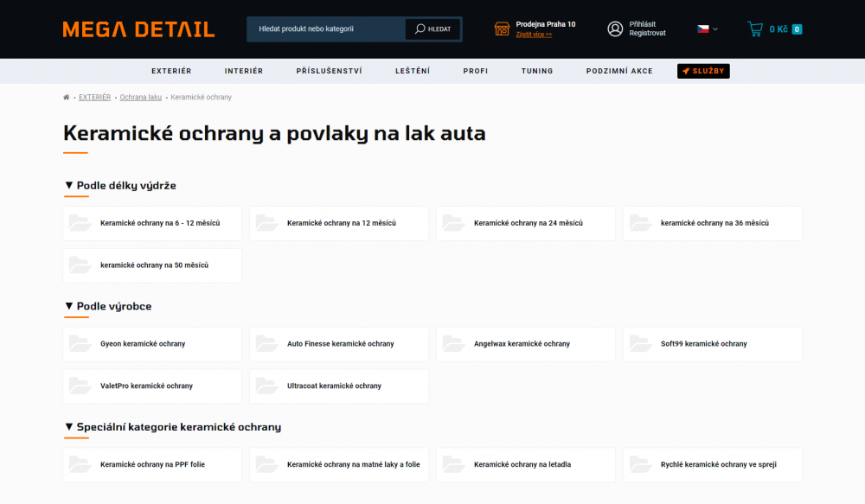Open keramické ochrany na 36 měsíců label
Screen dimensions: 865x504
click(715, 223)
